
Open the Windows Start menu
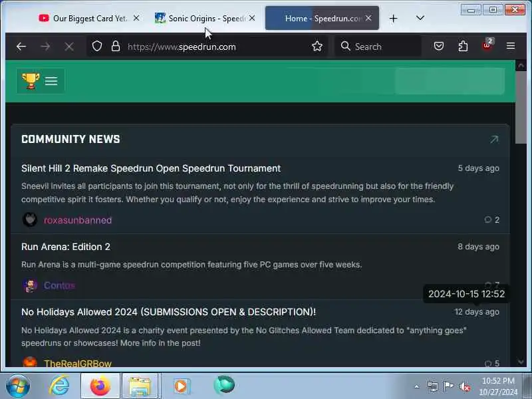click(x=18, y=386)
